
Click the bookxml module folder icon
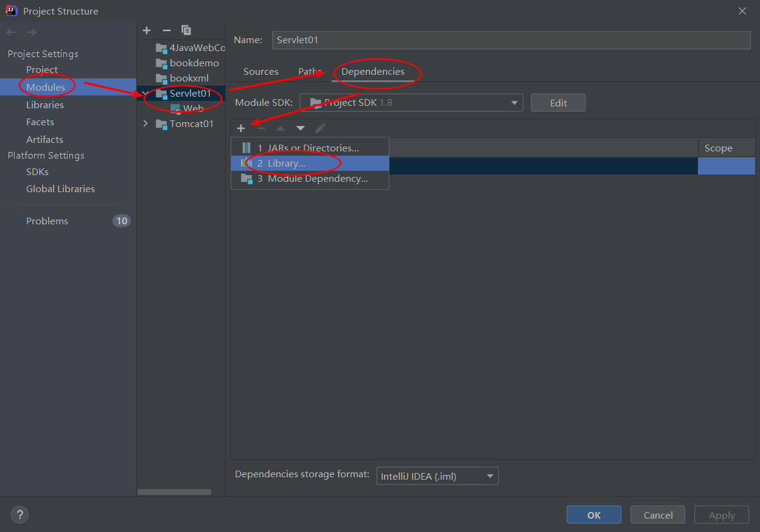(161, 78)
